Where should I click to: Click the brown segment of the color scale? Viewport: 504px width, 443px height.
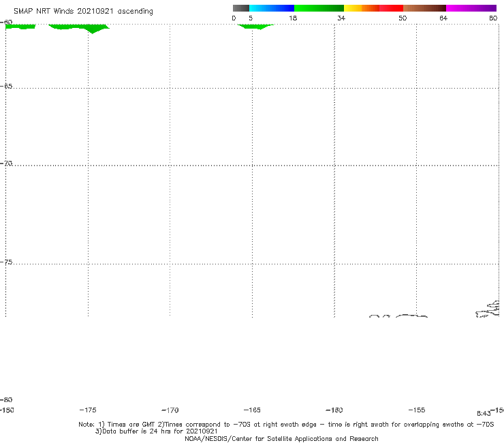click(x=424, y=8)
